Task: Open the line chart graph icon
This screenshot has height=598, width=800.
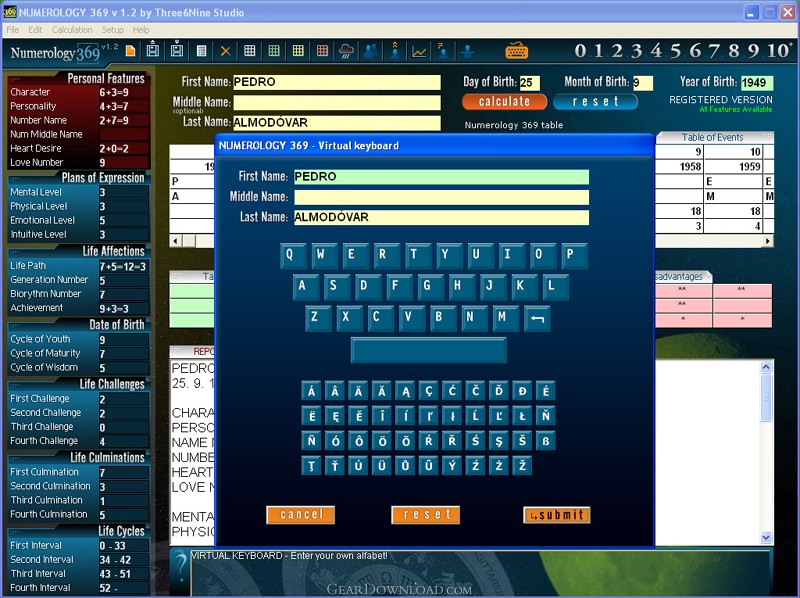Action: (419, 51)
